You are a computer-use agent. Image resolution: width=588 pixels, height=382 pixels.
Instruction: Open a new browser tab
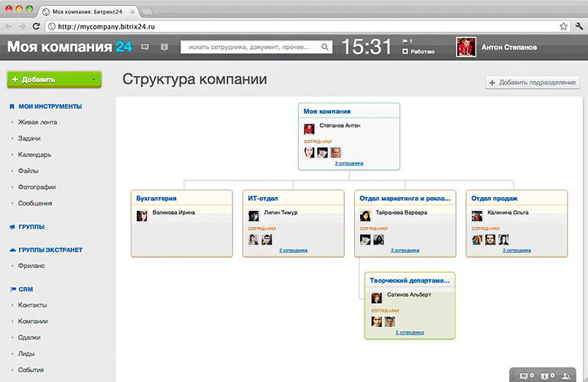(147, 12)
